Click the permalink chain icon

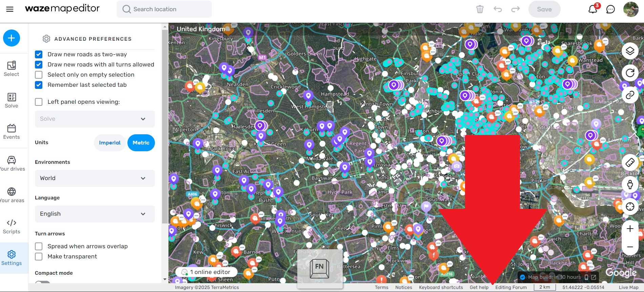[630, 95]
